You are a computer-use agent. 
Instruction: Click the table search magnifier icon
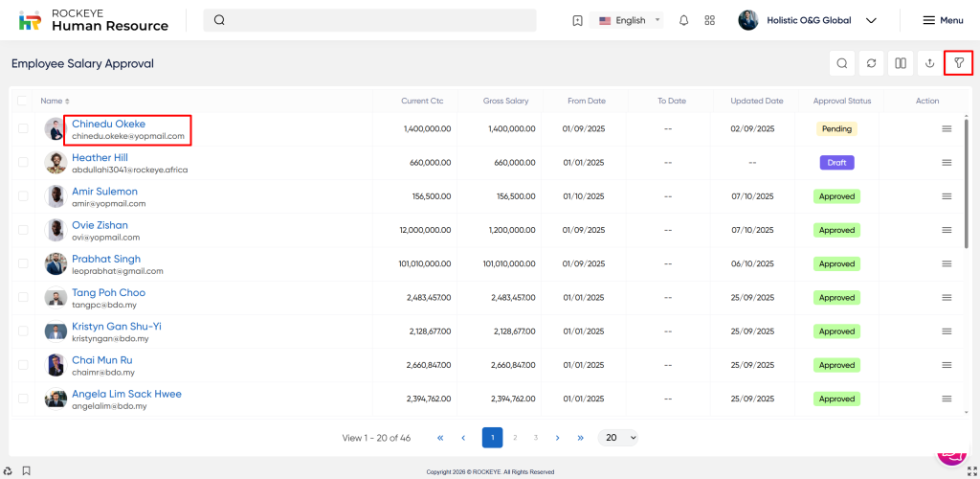[842, 63]
